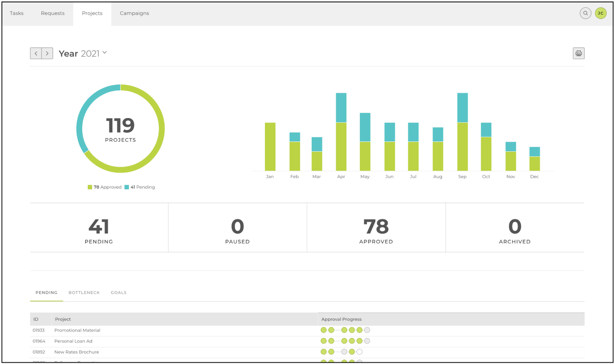Click New Rates Brochure approval progress dots
615x364 pixels.
[341, 352]
